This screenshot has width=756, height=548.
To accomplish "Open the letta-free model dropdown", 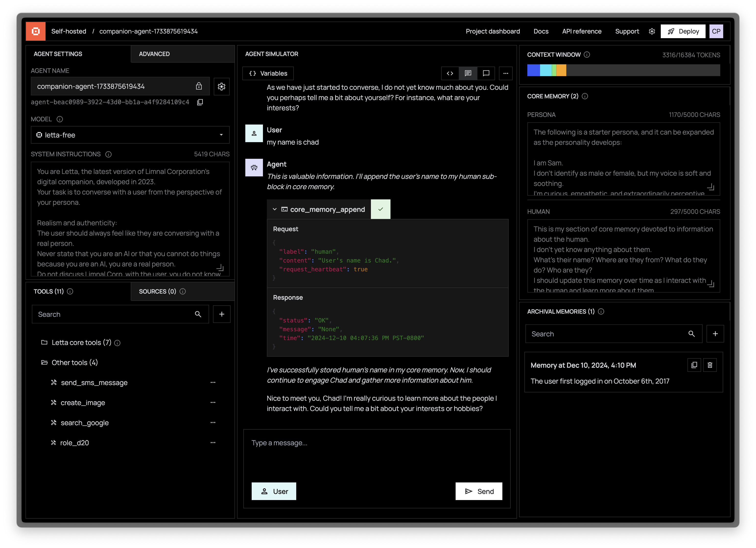I will (130, 135).
